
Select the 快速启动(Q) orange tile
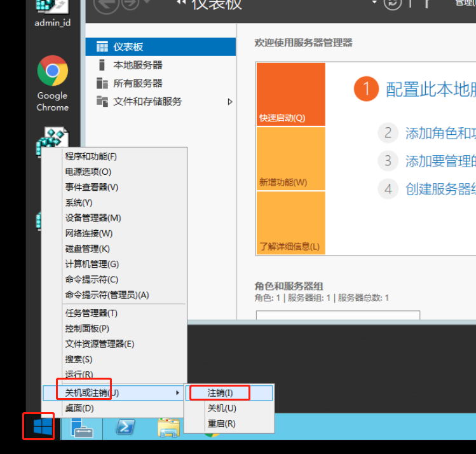pyautogui.click(x=290, y=94)
